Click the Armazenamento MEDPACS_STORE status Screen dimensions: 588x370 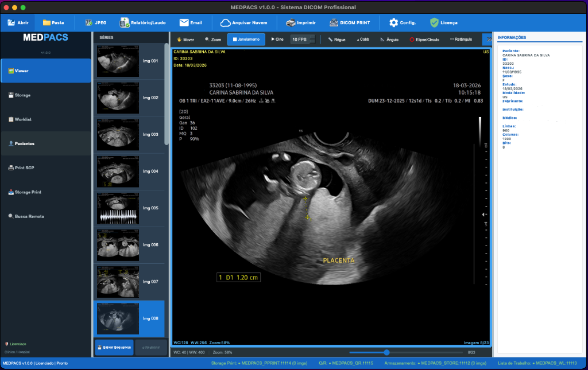[435, 363]
